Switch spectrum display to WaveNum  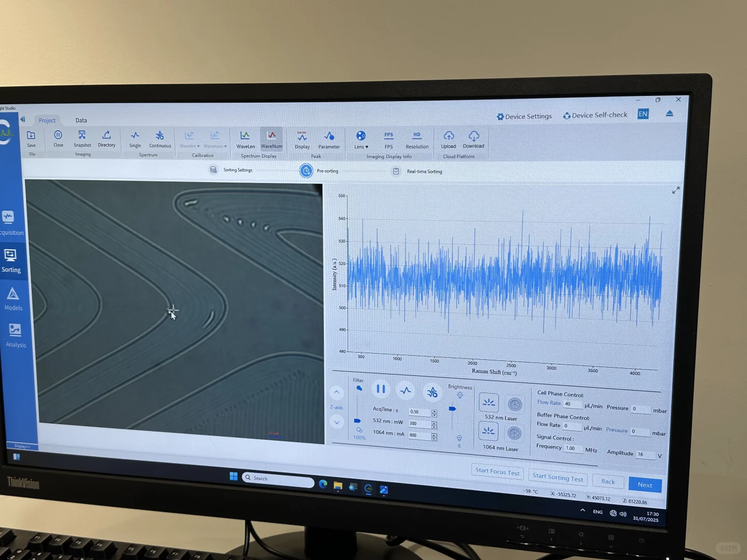[271, 139]
